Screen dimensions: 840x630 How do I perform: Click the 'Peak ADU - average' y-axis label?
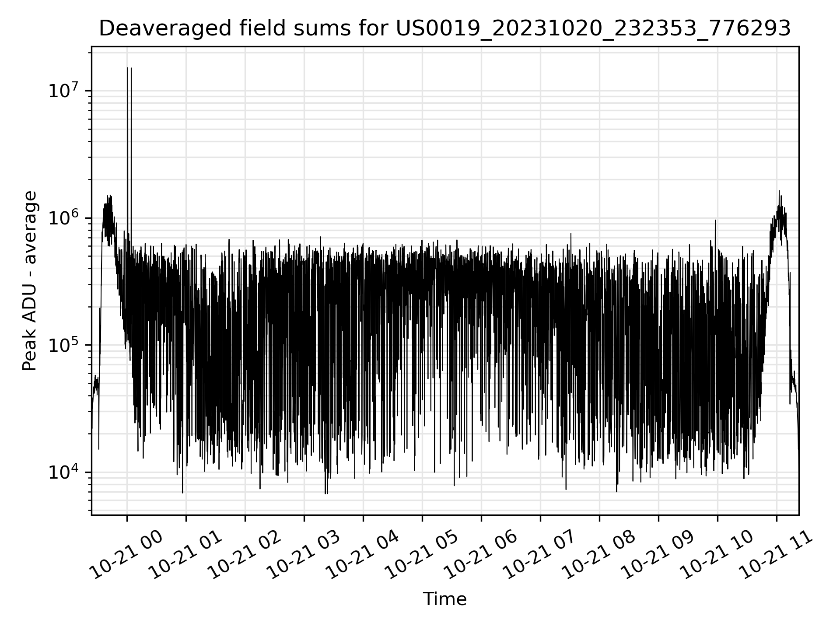(x=29, y=281)
